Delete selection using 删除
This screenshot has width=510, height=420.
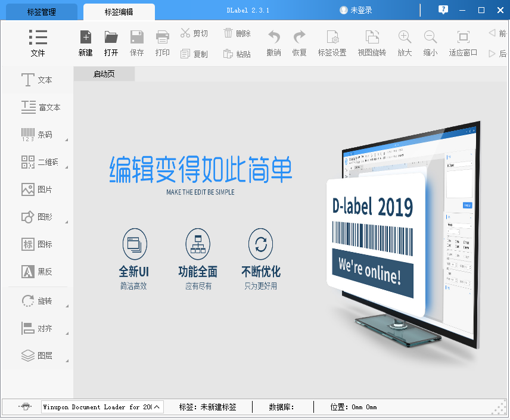tap(237, 33)
